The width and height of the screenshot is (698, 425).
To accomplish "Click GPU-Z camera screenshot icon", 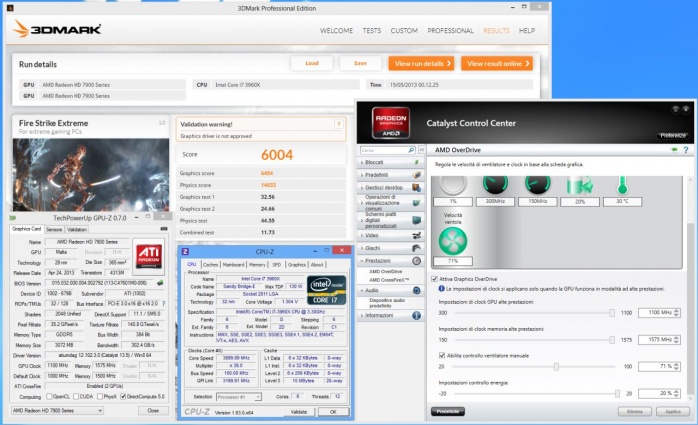I will 164,229.
